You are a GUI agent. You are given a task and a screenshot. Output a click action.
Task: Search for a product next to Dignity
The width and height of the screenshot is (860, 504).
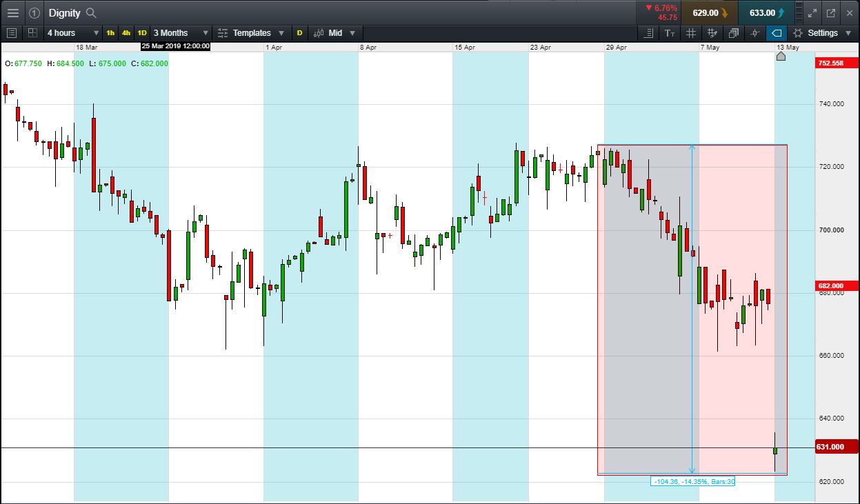pos(91,13)
